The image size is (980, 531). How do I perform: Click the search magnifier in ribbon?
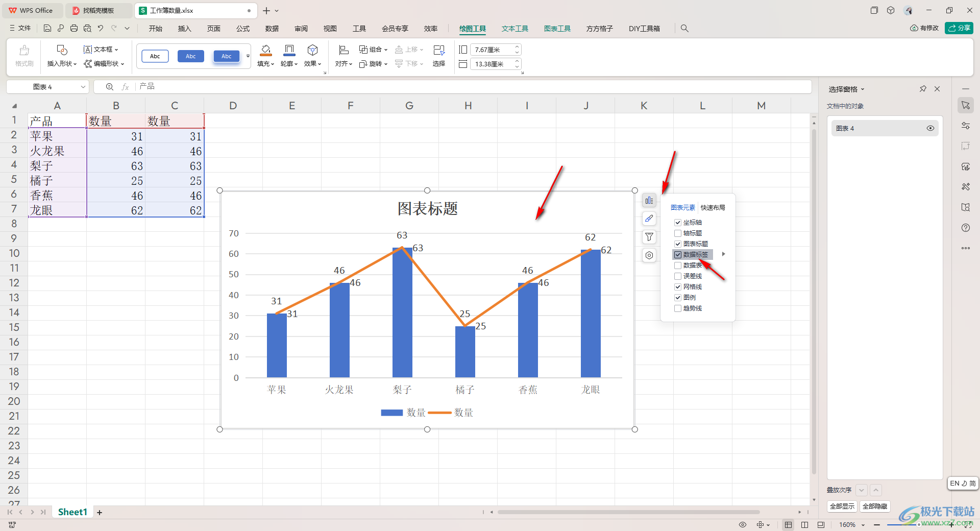pyautogui.click(x=684, y=29)
